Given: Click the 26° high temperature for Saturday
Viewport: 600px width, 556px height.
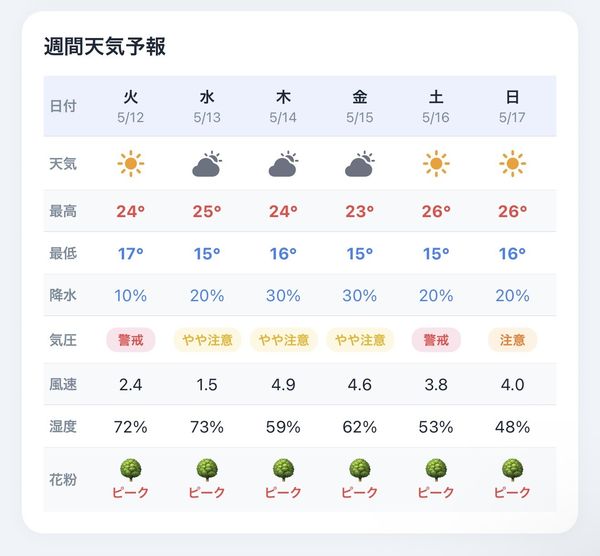Looking at the screenshot, I should (x=436, y=211).
